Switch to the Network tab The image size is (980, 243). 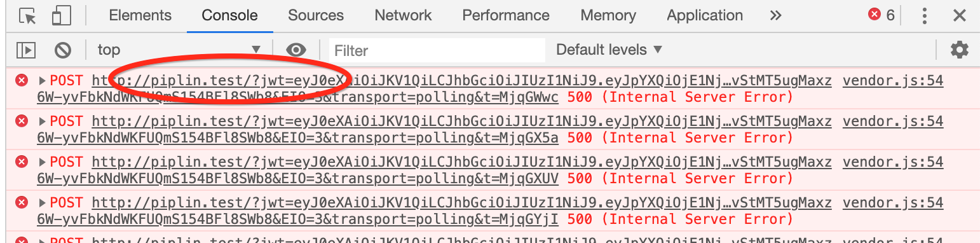(x=403, y=15)
